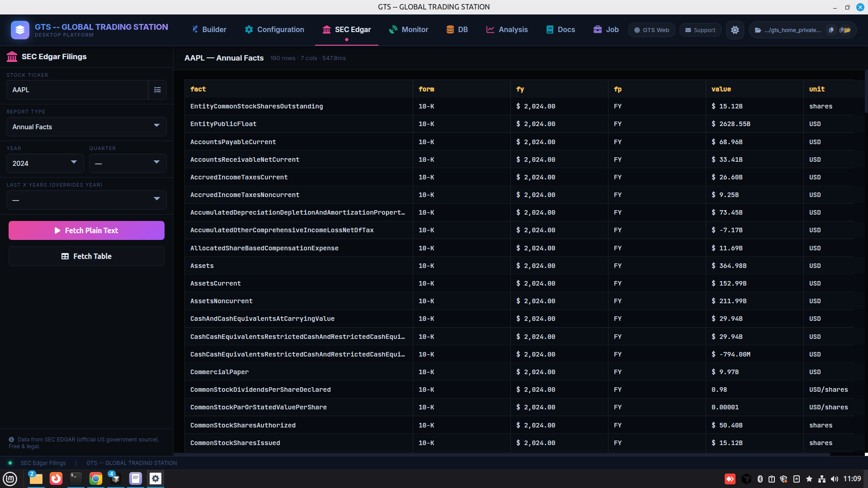
Task: Open the GTS Web link button
Action: click(x=651, y=30)
